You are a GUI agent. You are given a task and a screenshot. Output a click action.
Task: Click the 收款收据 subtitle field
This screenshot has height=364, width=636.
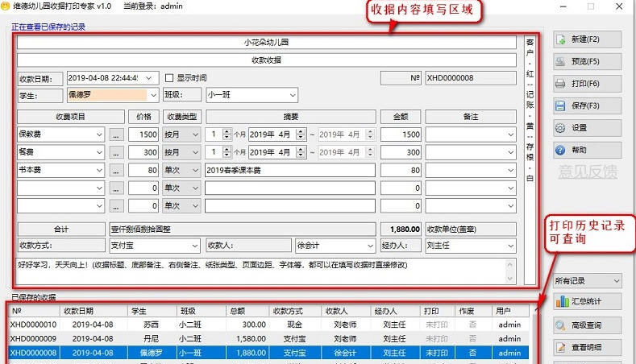(267, 60)
